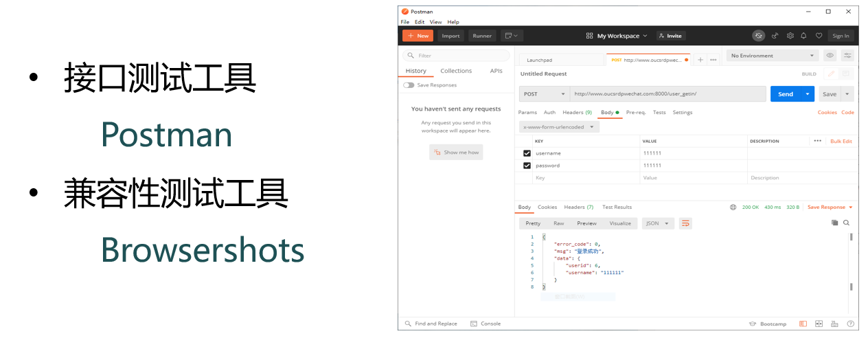Viewport: 868px width, 338px height.
Task: Open tab options three-dot icon
Action: [x=713, y=60]
